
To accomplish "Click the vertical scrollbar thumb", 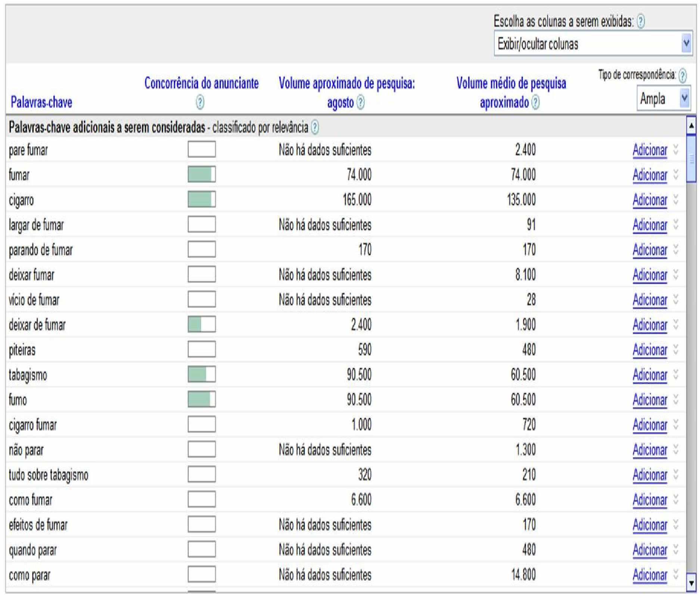I will coord(691,159).
